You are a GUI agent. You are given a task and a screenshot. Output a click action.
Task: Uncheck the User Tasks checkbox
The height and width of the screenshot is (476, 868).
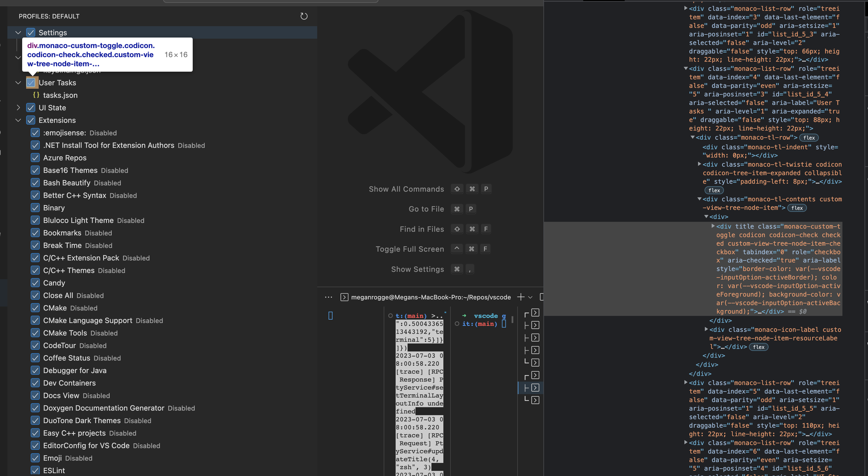(x=31, y=82)
